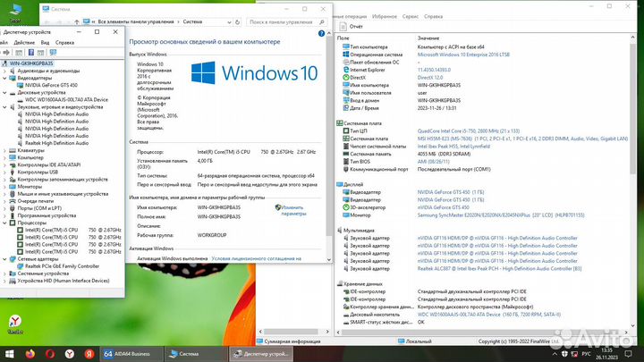The width and height of the screenshot is (644, 362).
Task: Open Сервис menu in AIDA64
Action: point(411,17)
